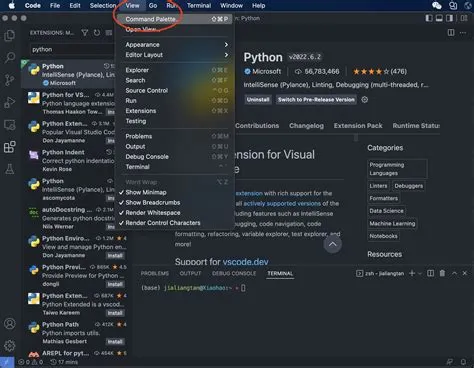The width and height of the screenshot is (474, 368).
Task: Switch to the Changelog tab
Action: coord(306,126)
